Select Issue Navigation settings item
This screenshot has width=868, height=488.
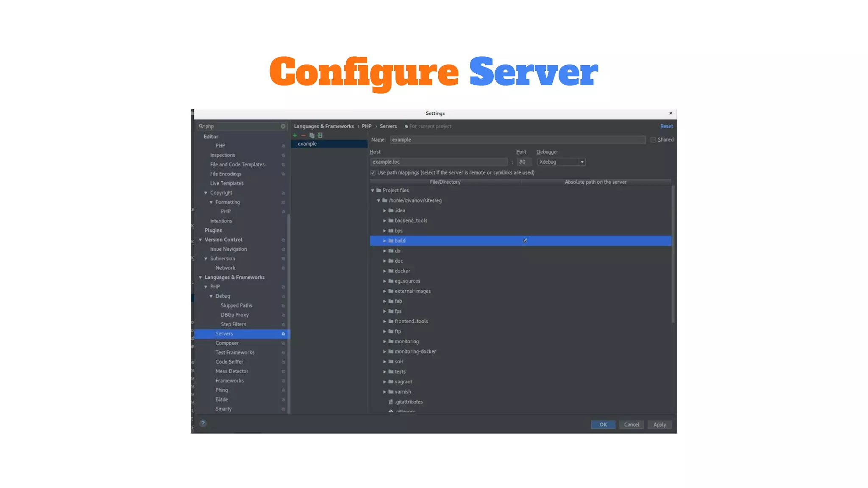[x=228, y=249]
